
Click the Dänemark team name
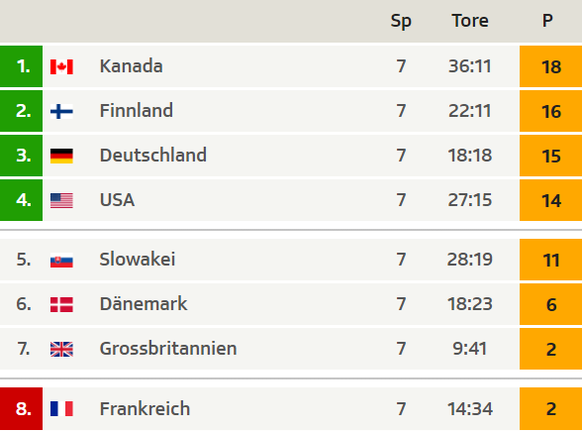(x=143, y=304)
